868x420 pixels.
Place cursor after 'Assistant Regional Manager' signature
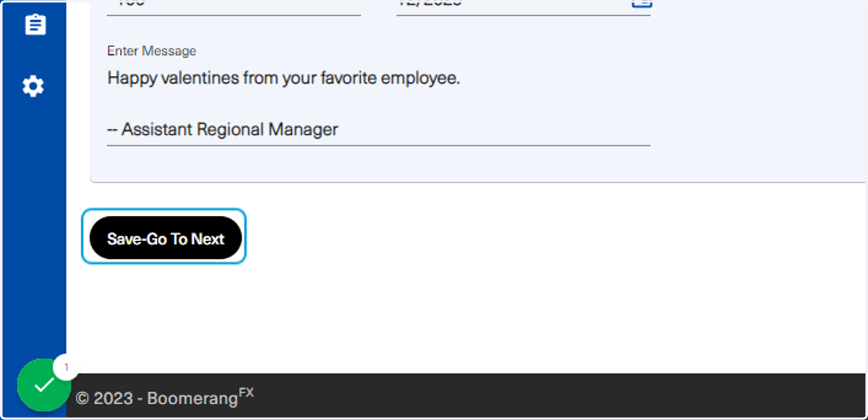339,130
